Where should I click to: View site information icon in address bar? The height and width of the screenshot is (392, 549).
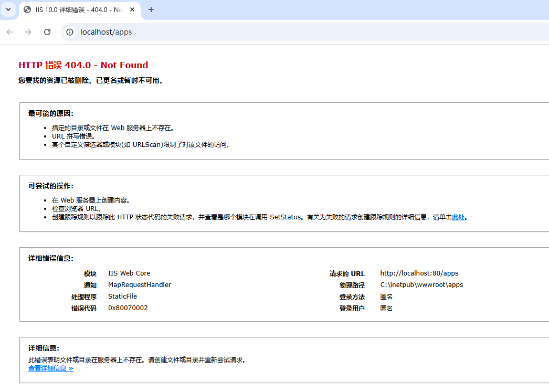pyautogui.click(x=70, y=32)
